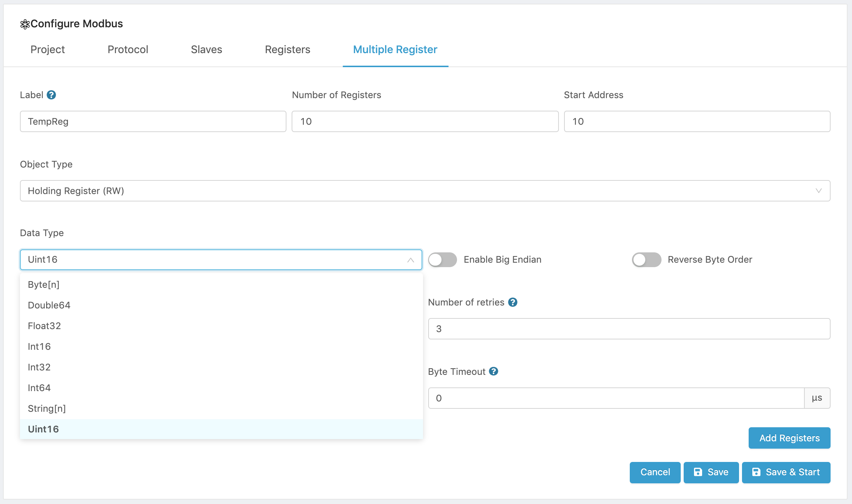The height and width of the screenshot is (504, 852).
Task: Focus the Label field containing TempReg
Action: pyautogui.click(x=153, y=121)
